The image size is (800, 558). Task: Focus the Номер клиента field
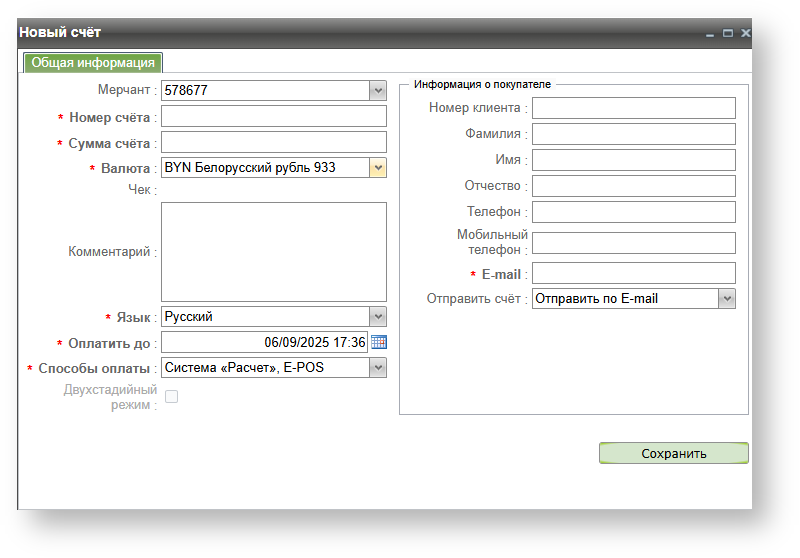point(633,108)
